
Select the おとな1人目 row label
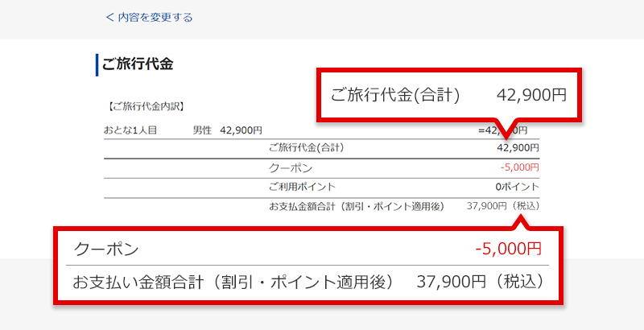pyautogui.click(x=130, y=130)
